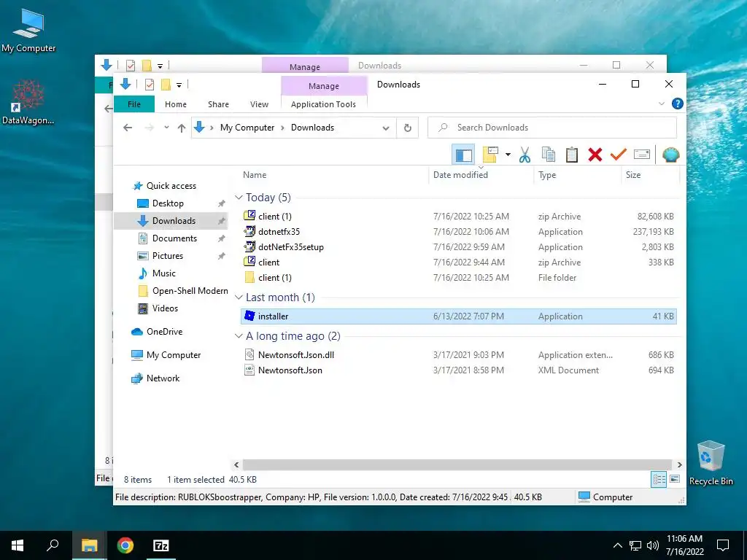The image size is (747, 560).
Task: Click the Cut scissors icon
Action: (x=525, y=155)
